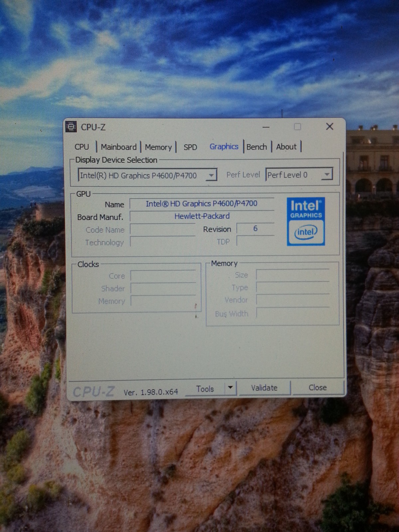The height and width of the screenshot is (532, 399).
Task: Click the Memory Type field
Action: 293,287
